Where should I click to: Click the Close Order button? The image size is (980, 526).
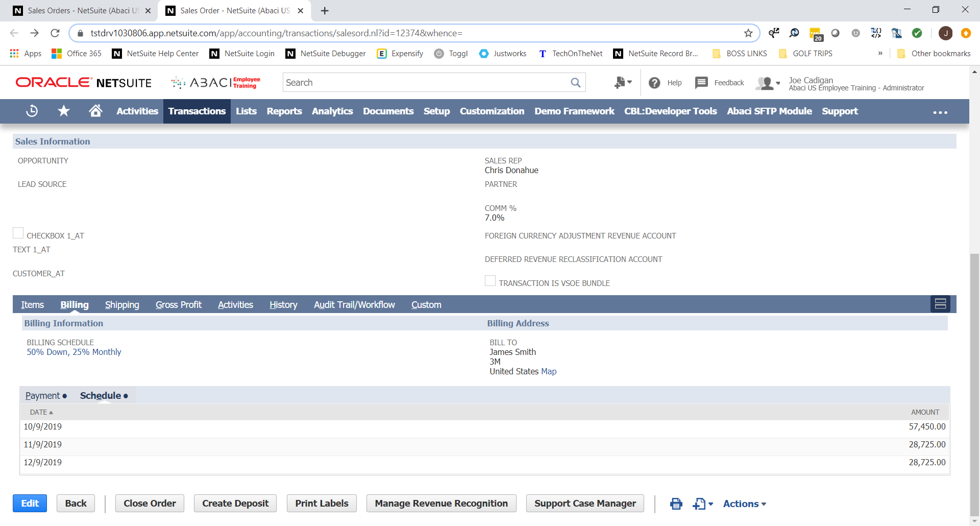pos(150,504)
